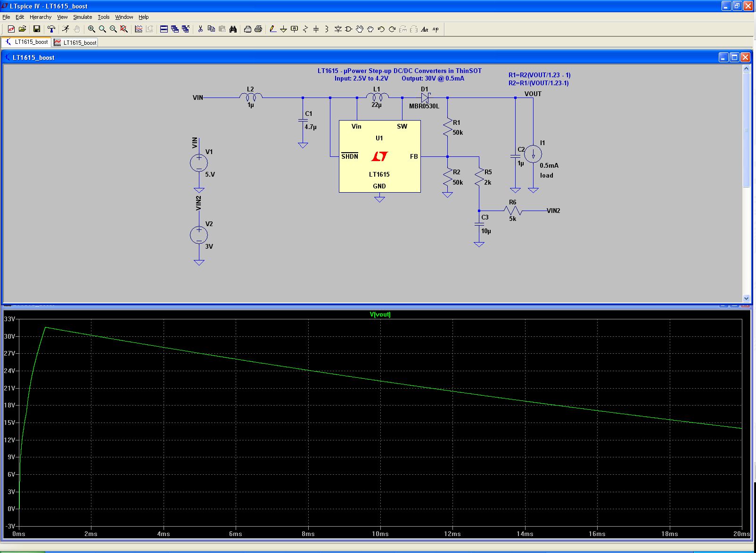Tile windows horizontally using the toolbar icon
756x553 pixels.
164,29
